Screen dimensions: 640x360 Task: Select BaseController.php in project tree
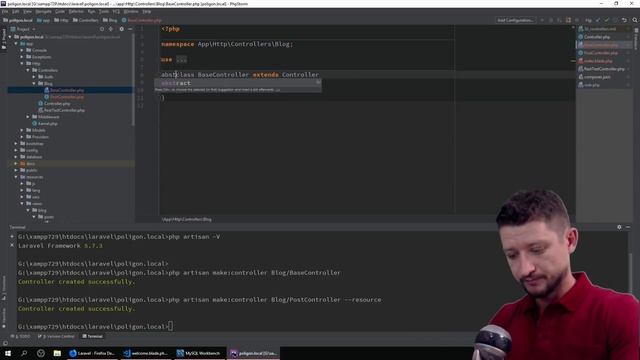67,90
